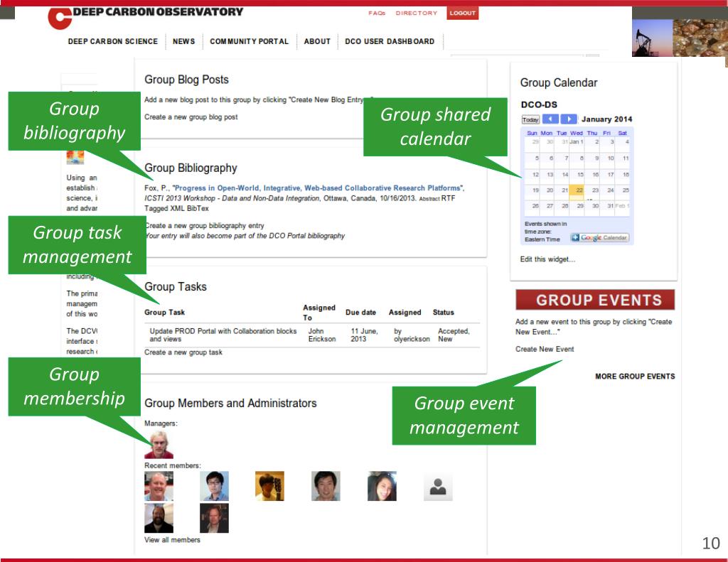
Task: Click the Deep Carbon Observatory logo
Action: point(145,18)
